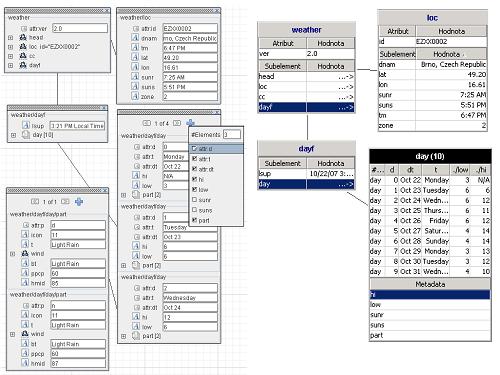Go to next item in "1 of 4" pager
Image resolution: width=500 pixels, height=375 pixels.
pos(177,123)
